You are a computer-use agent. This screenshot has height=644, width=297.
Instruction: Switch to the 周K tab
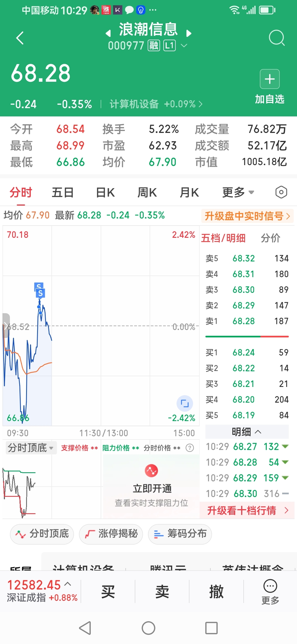pyautogui.click(x=147, y=192)
